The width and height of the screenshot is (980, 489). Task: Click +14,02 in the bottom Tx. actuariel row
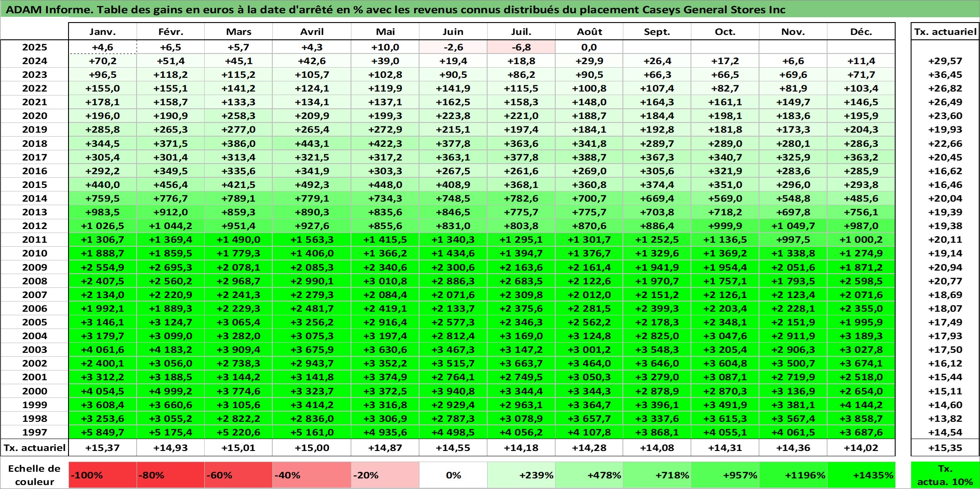coord(861,448)
